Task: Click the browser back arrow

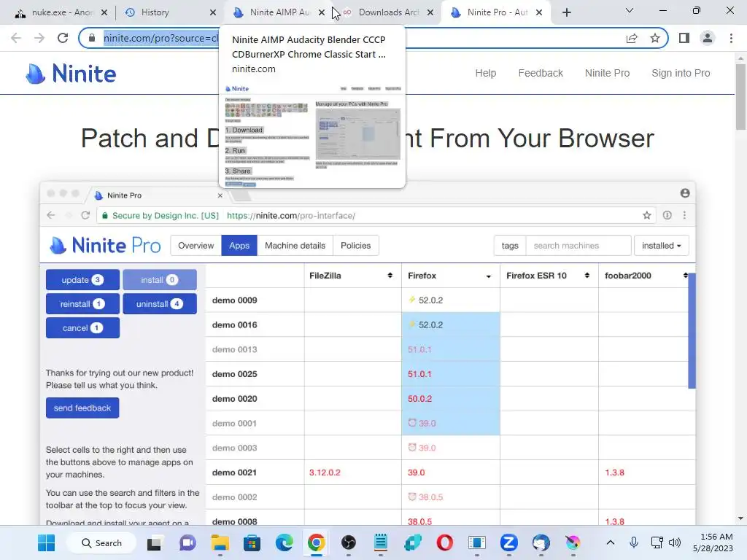Action: pyautogui.click(x=16, y=38)
